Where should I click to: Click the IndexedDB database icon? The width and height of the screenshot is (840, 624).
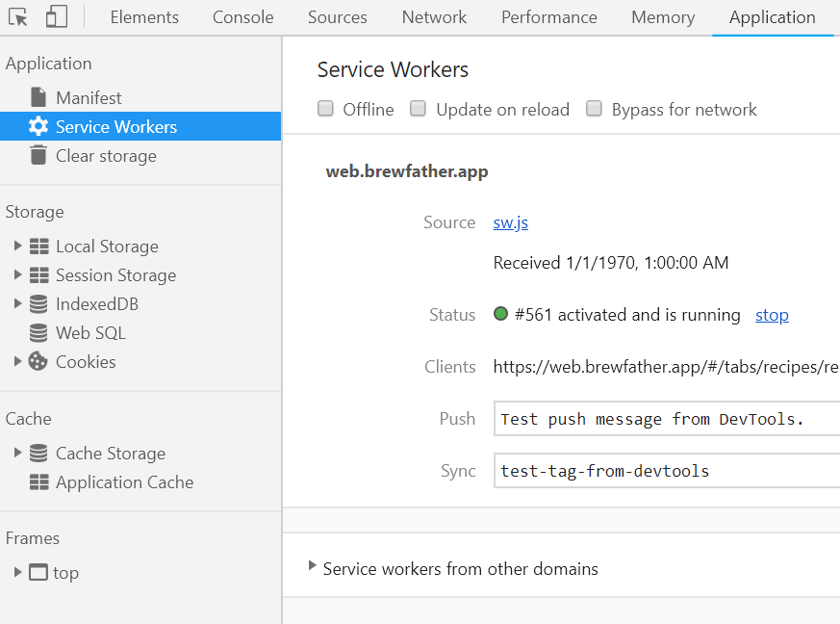pyautogui.click(x=38, y=304)
